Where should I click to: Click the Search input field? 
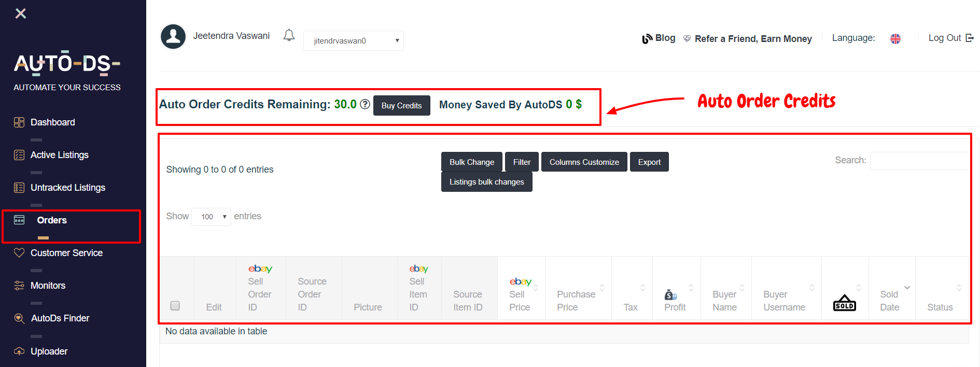[x=919, y=161]
